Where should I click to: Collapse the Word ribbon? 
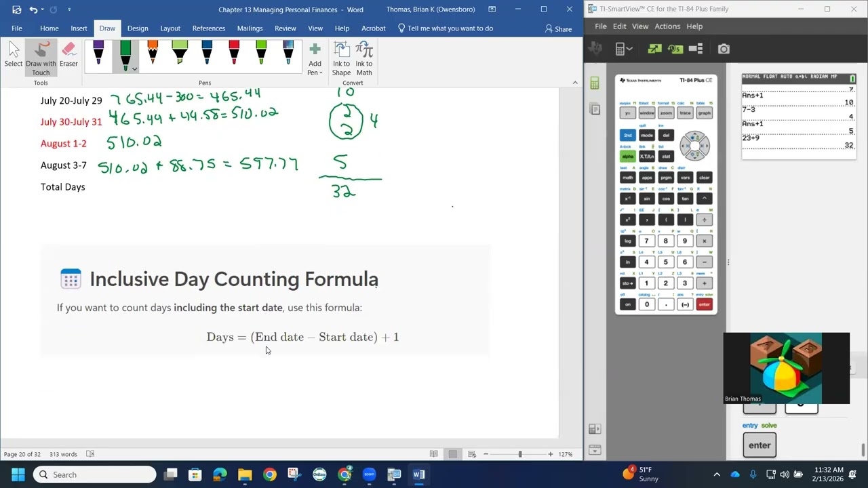click(575, 83)
